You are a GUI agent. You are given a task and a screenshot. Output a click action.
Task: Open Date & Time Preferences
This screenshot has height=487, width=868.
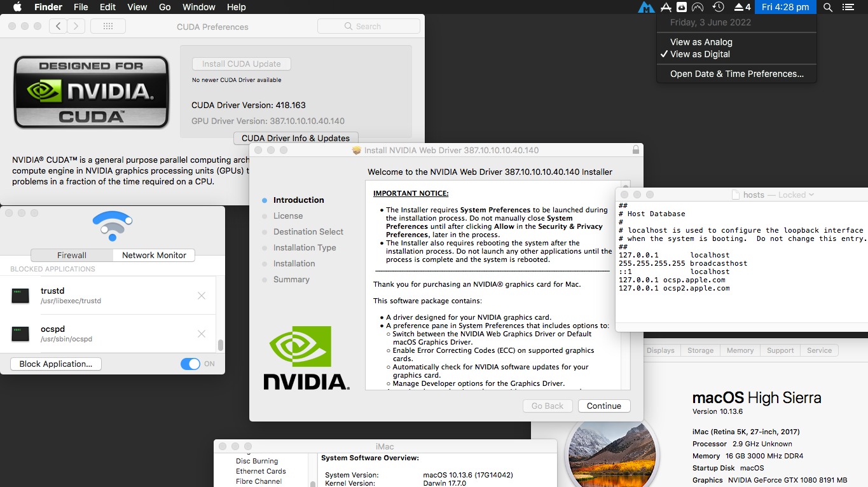737,74
